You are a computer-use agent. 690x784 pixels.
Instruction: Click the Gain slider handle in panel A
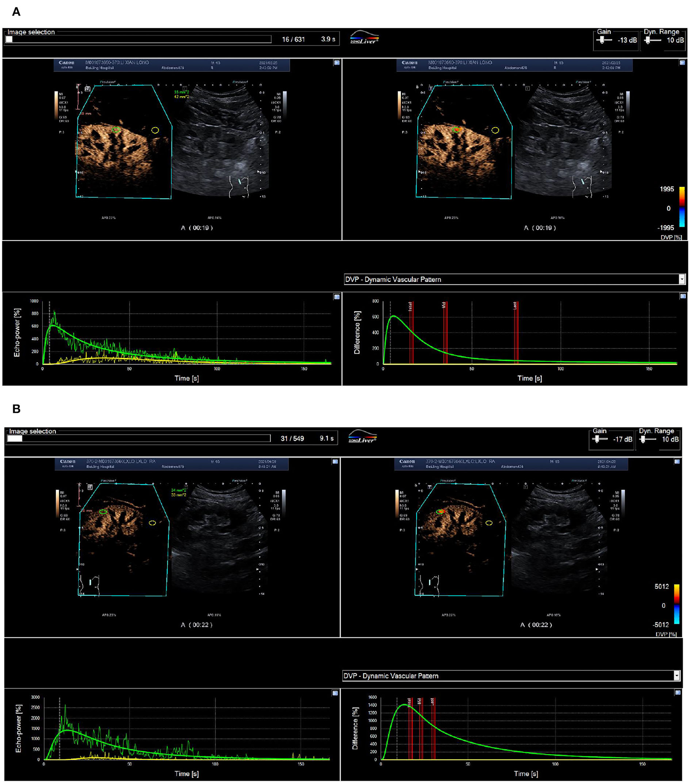(x=602, y=40)
